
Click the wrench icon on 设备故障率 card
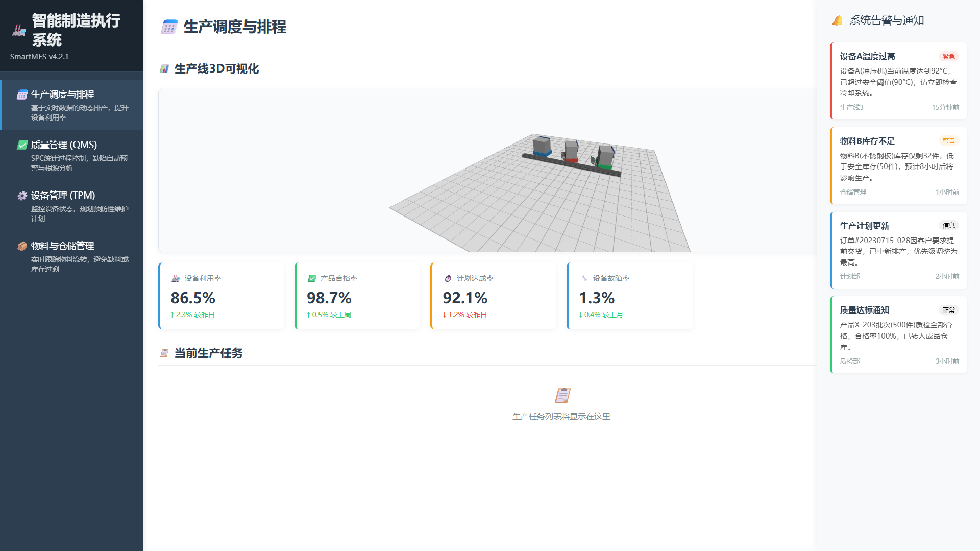coord(584,278)
